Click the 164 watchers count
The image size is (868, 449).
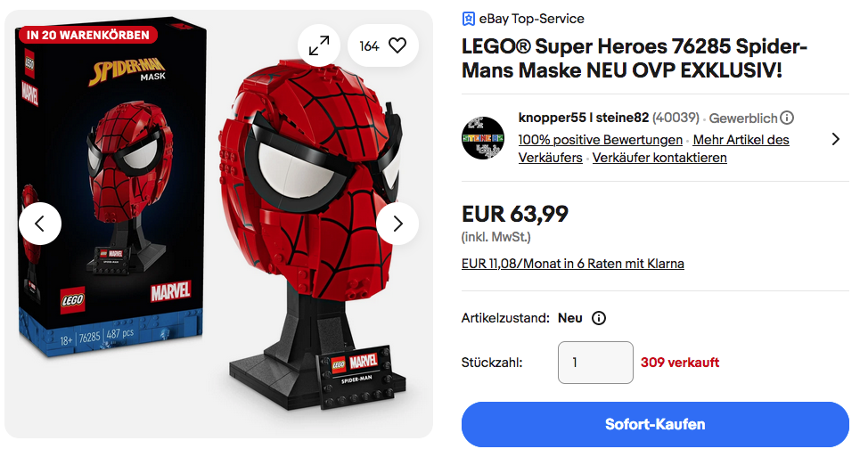point(369,45)
